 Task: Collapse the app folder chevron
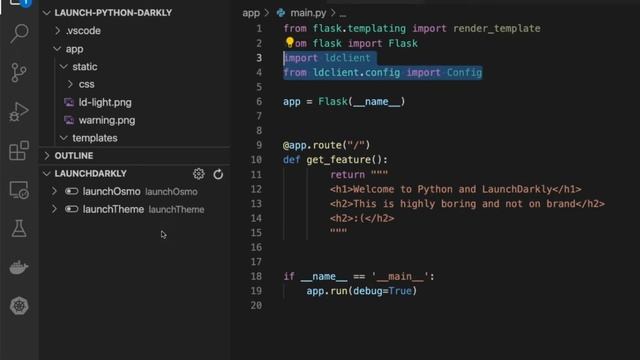(57, 49)
